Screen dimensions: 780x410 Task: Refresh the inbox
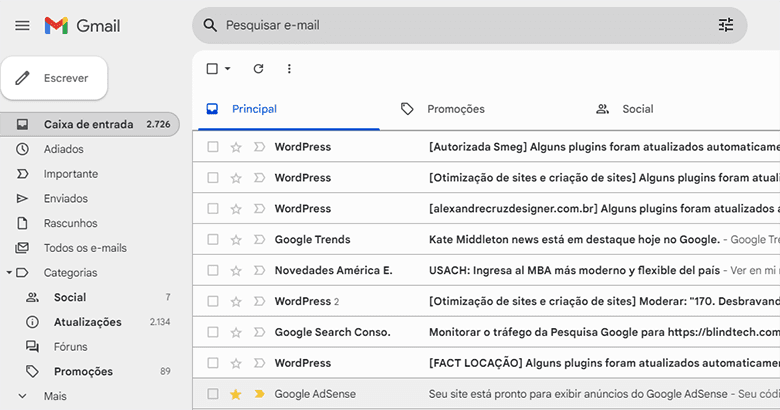(258, 69)
